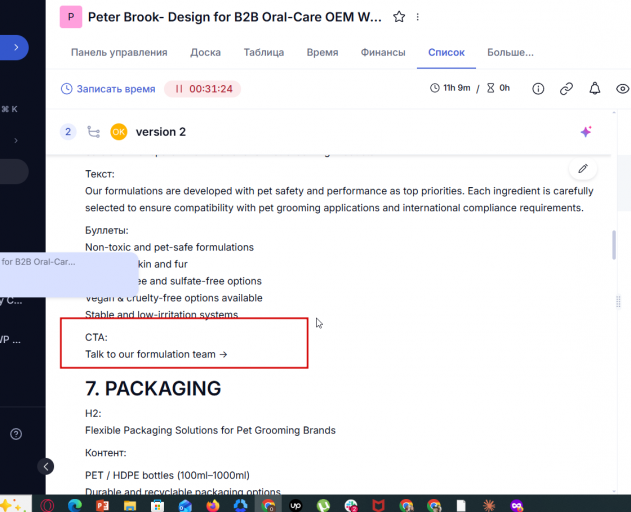This screenshot has height=512, width=631.
Task: Click the OK assignee avatar
Action: (119, 132)
